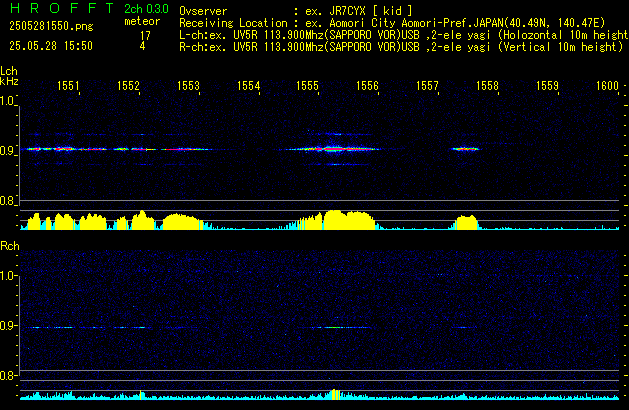Click the Receiving Location Aomori City line
Viewport: 629px width, 410px height.
pyautogui.click(x=392, y=23)
